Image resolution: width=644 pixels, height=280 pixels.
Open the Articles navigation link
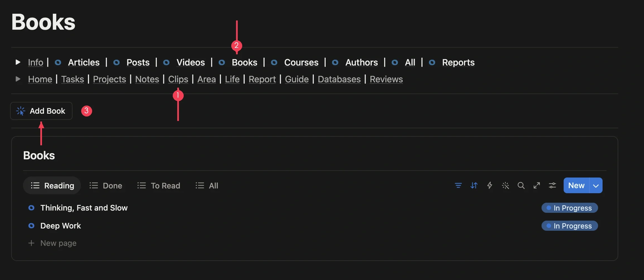point(84,62)
